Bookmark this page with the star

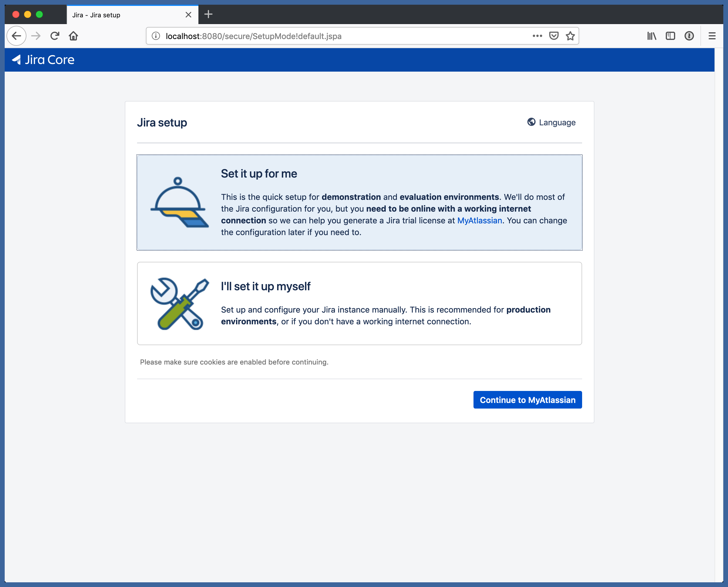point(570,36)
